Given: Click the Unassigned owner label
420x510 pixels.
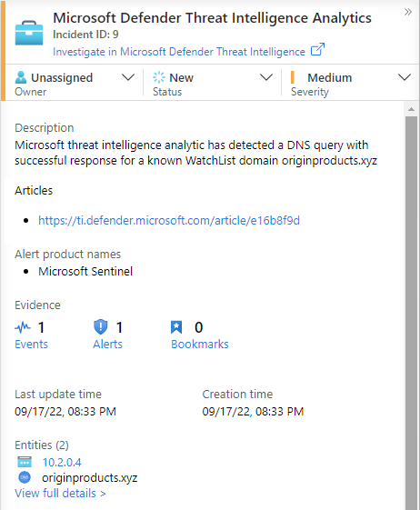Looking at the screenshot, I should pyautogui.click(x=62, y=78).
